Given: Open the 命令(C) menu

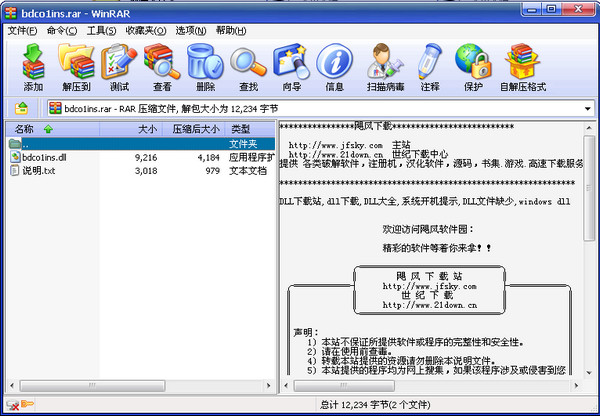Looking at the screenshot, I should pos(62,31).
